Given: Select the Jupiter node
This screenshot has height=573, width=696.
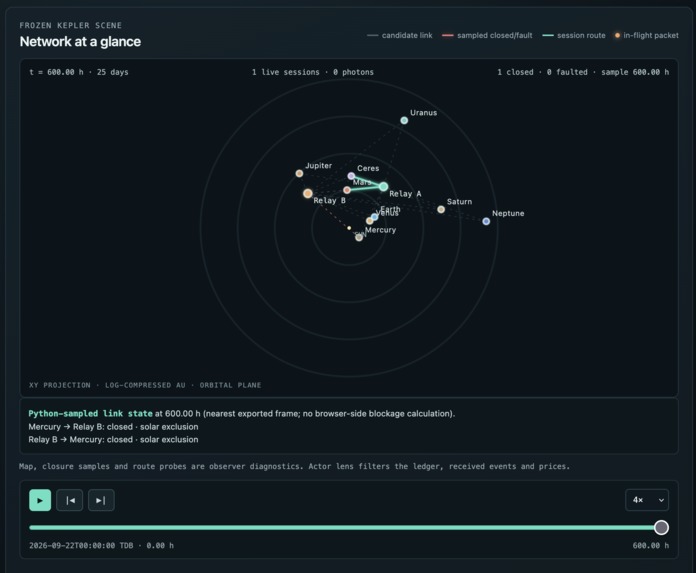Looking at the screenshot, I should 299,173.
